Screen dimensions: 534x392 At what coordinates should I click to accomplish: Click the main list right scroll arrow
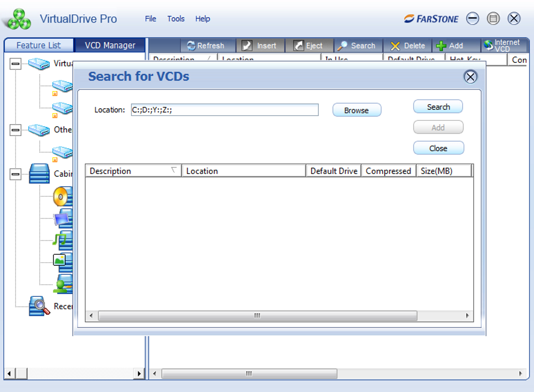click(520, 374)
